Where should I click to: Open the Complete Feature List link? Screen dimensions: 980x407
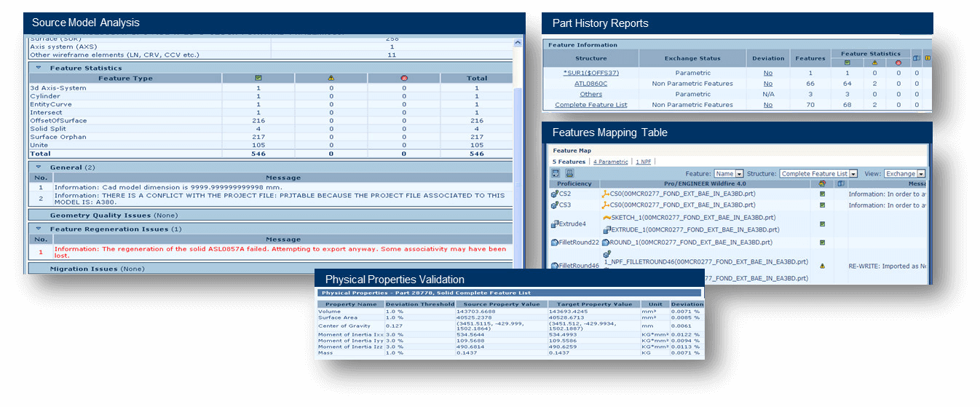590,105
